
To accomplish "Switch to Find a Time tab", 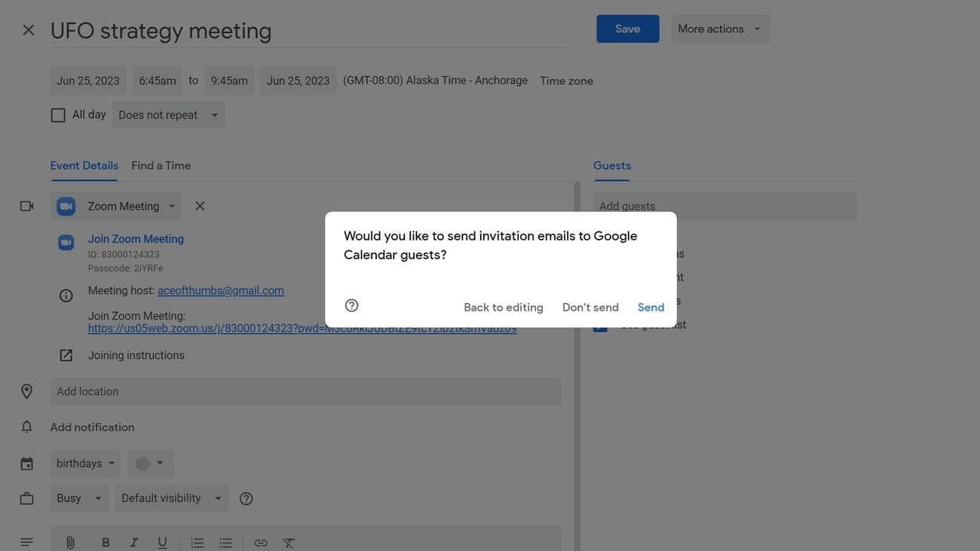I will tap(161, 166).
